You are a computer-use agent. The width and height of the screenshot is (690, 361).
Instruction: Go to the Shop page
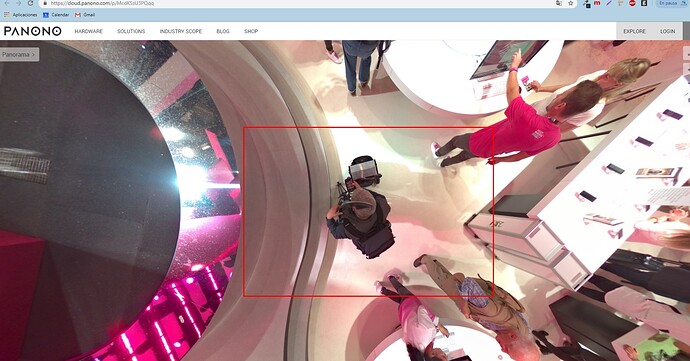coord(251,31)
